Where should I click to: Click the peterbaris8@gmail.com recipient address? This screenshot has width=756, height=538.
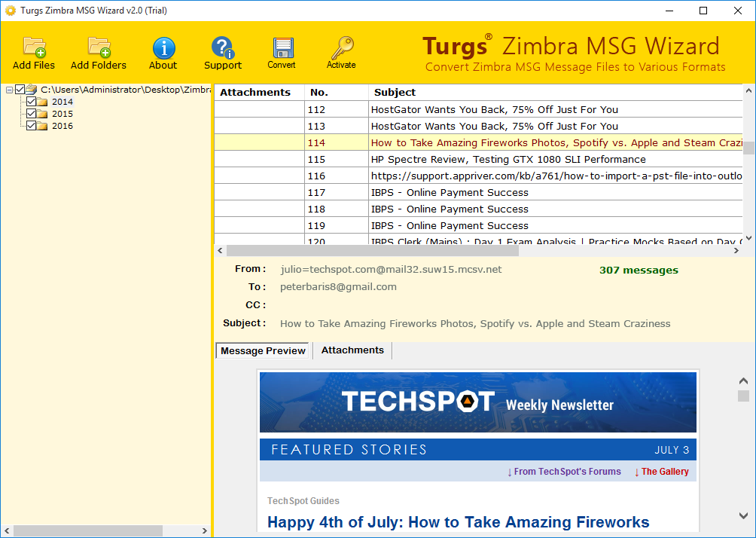(x=338, y=286)
